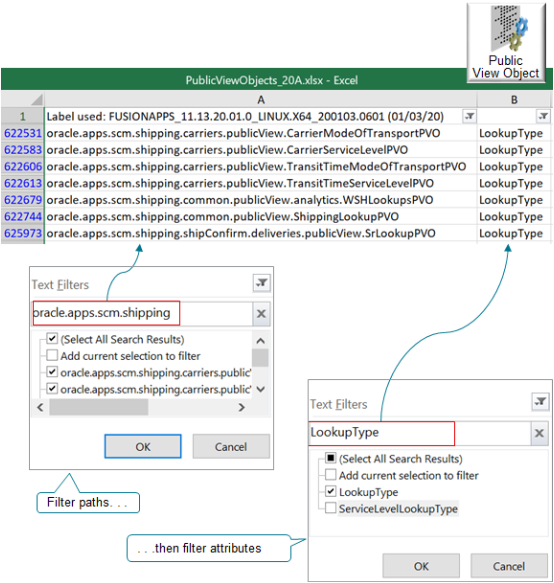The image size is (554, 583).
Task: Select row header 622613
Action: coord(23,183)
